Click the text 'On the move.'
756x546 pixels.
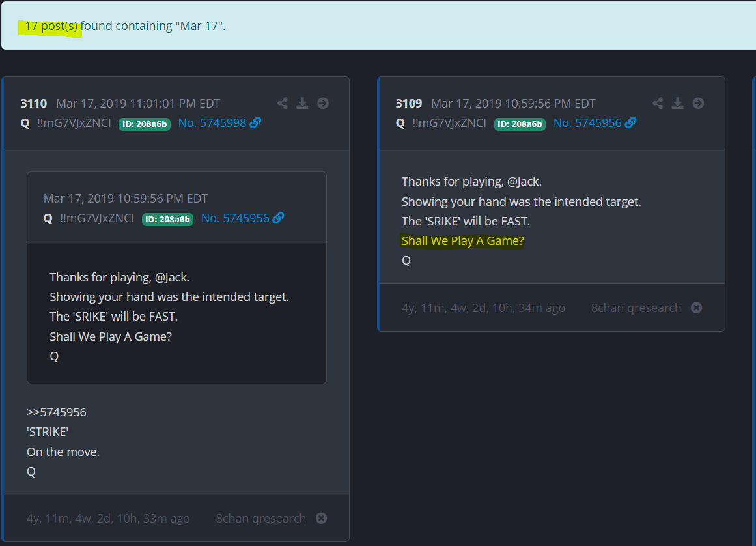tap(63, 452)
